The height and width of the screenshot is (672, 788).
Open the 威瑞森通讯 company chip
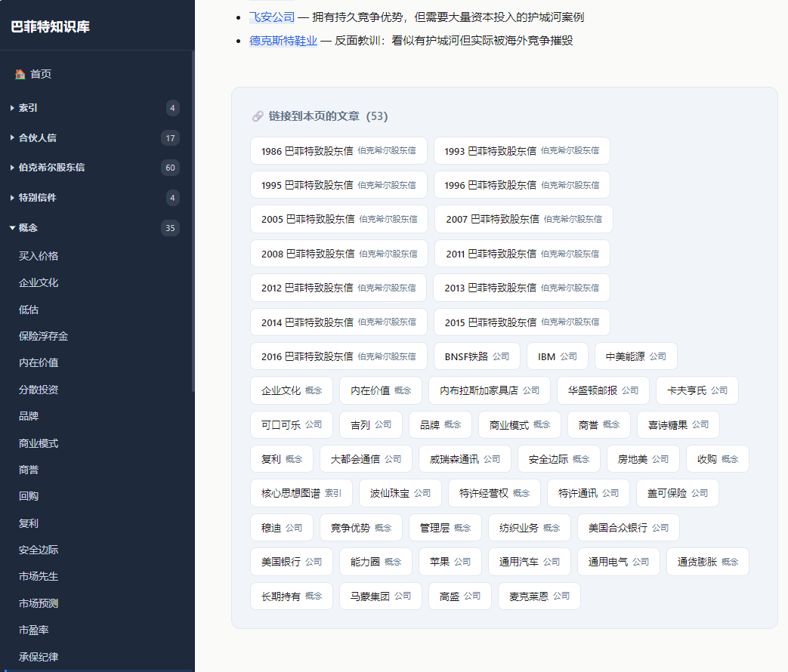pyautogui.click(x=465, y=459)
